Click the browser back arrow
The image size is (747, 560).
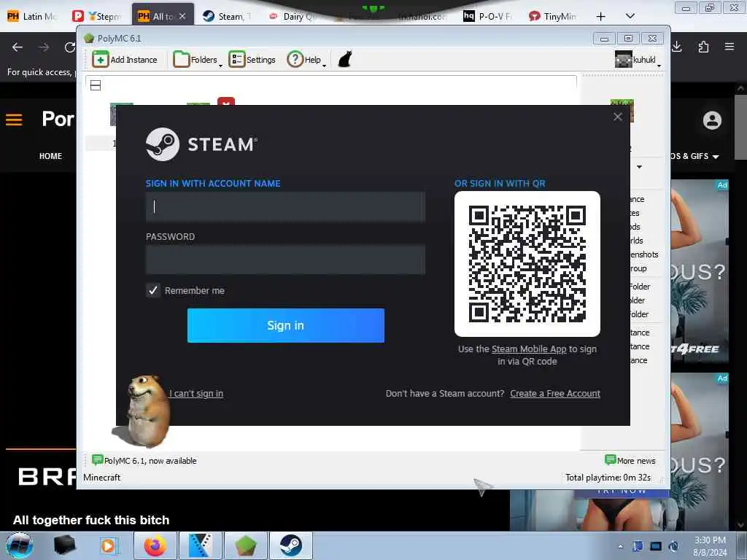(x=18, y=47)
